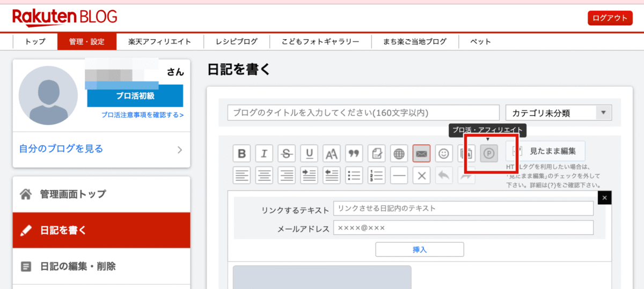Insert a bulleted list
The height and width of the screenshot is (289, 644).
354,175
